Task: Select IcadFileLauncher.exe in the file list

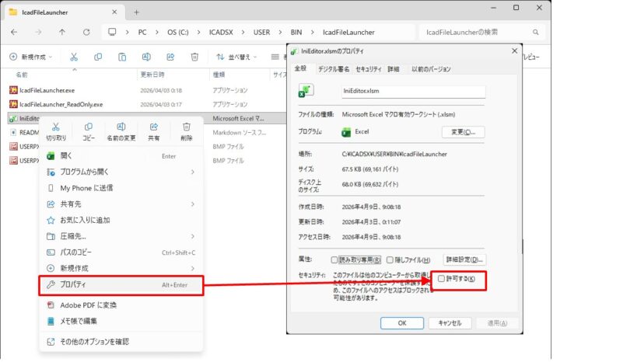Action: tap(47, 89)
